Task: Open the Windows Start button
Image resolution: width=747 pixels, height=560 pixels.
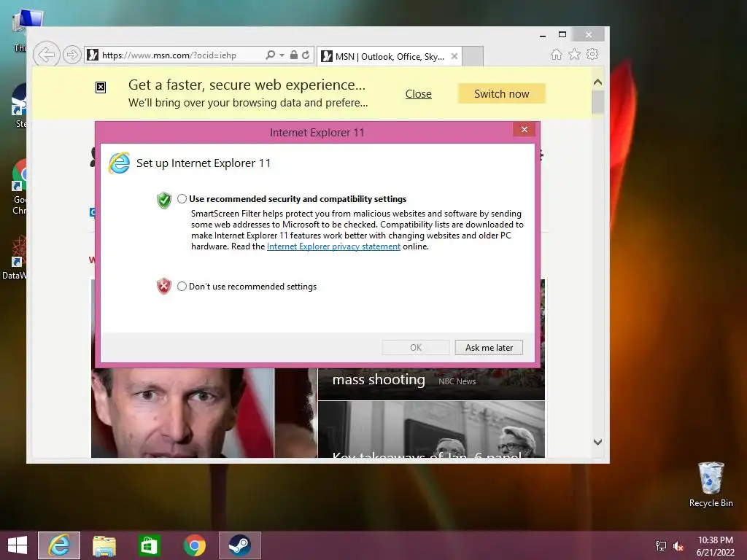Action: tap(18, 545)
